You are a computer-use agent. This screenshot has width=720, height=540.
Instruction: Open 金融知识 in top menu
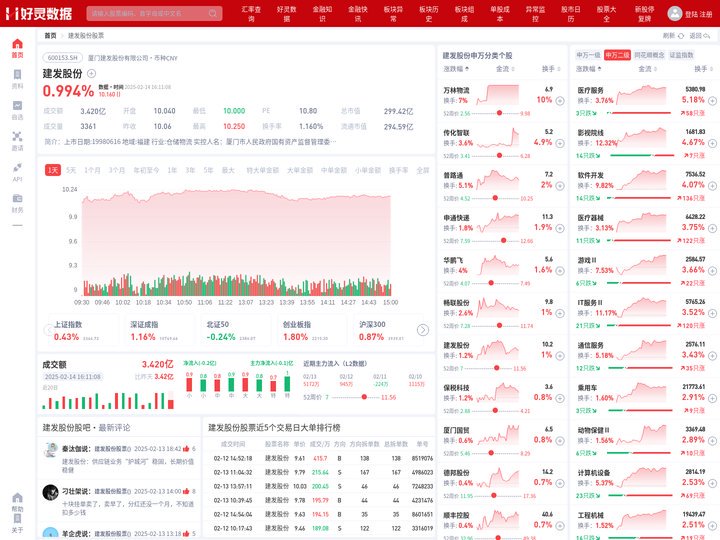(x=322, y=14)
